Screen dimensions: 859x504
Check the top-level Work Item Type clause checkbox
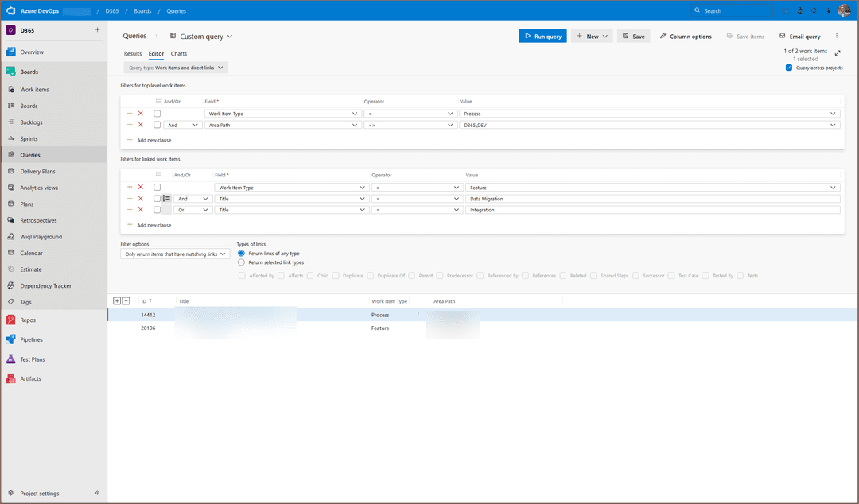click(x=157, y=114)
